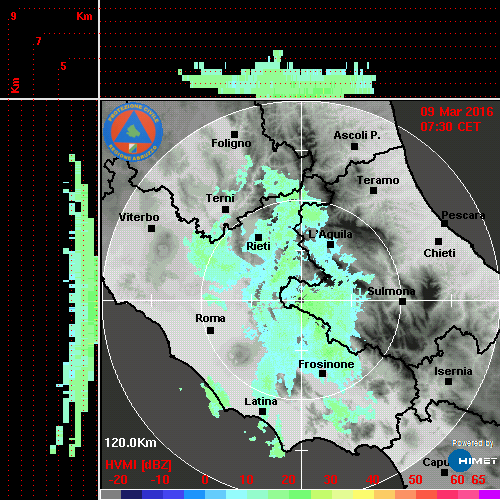The height and width of the screenshot is (500, 500).
Task: Click the Frosinone city marker
Action: pyautogui.click(x=322, y=374)
